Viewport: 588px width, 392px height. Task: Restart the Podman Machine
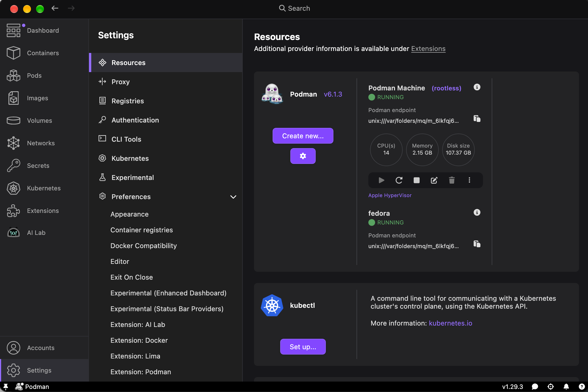(399, 180)
